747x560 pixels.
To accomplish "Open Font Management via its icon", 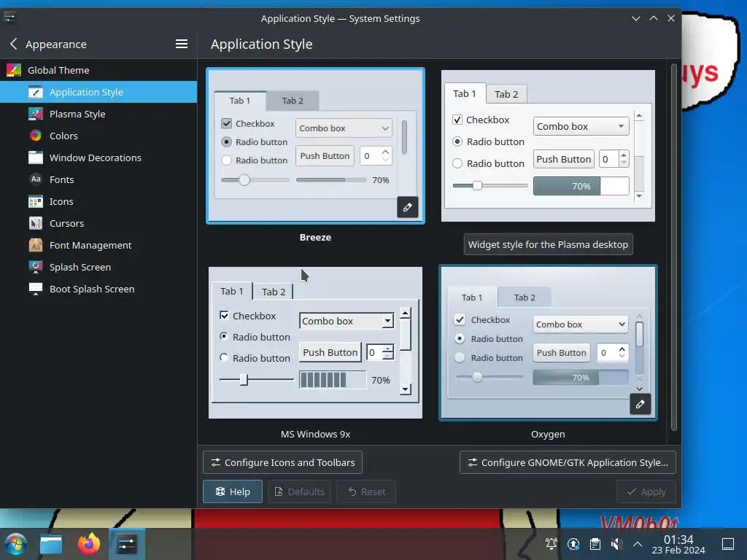I will click(36, 245).
